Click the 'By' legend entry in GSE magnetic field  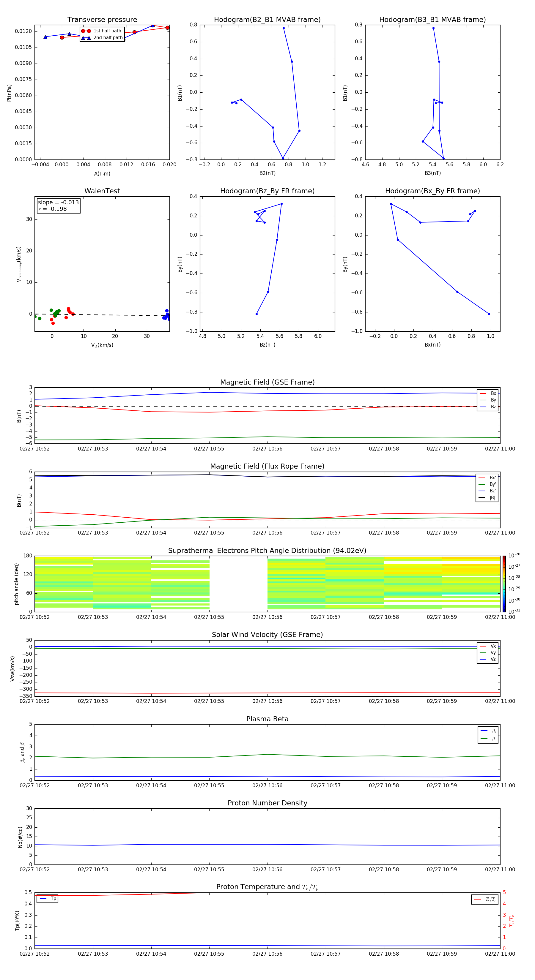pos(488,400)
